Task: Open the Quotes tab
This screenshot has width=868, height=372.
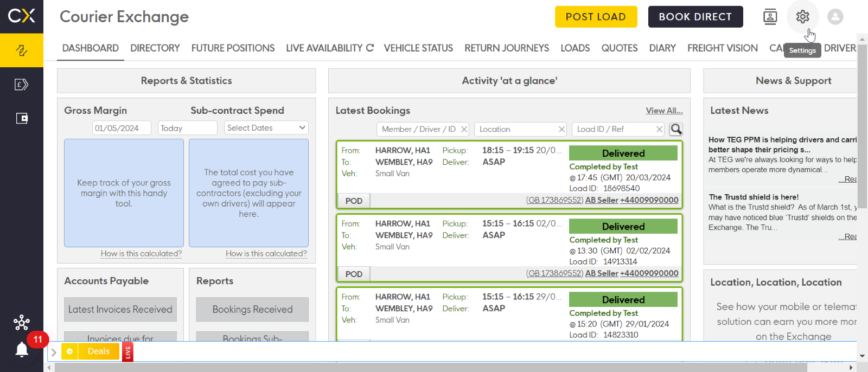Action: (x=620, y=48)
